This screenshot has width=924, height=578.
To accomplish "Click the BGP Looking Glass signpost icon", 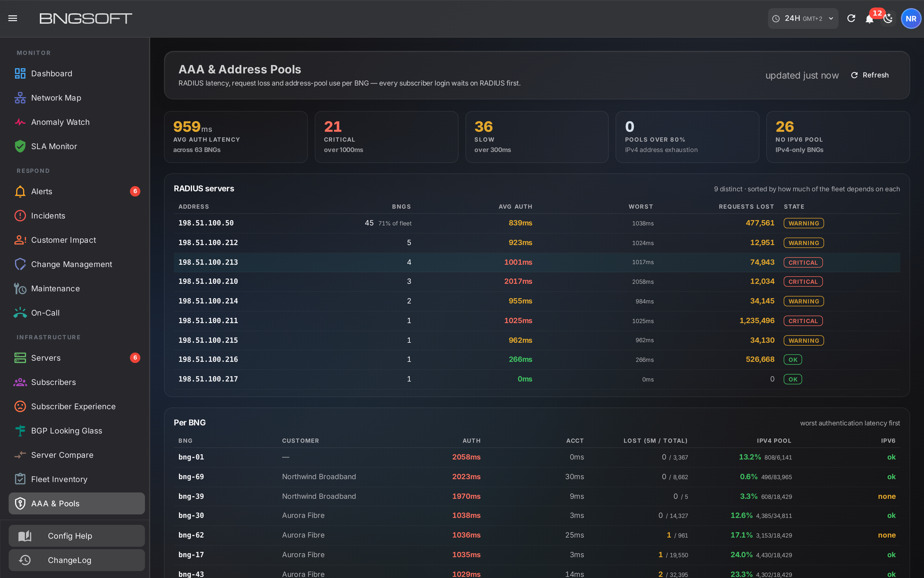I will pyautogui.click(x=20, y=431).
